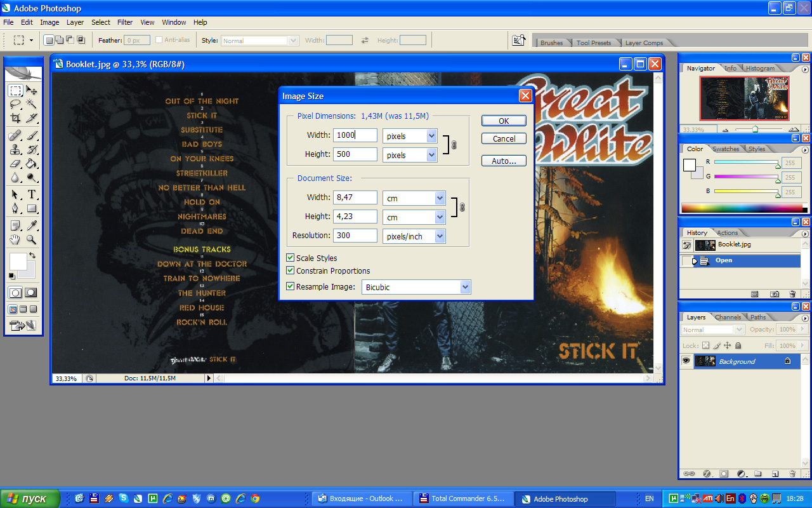Hide the Background layer eye icon
This screenshot has width=812, height=508.
click(x=686, y=361)
